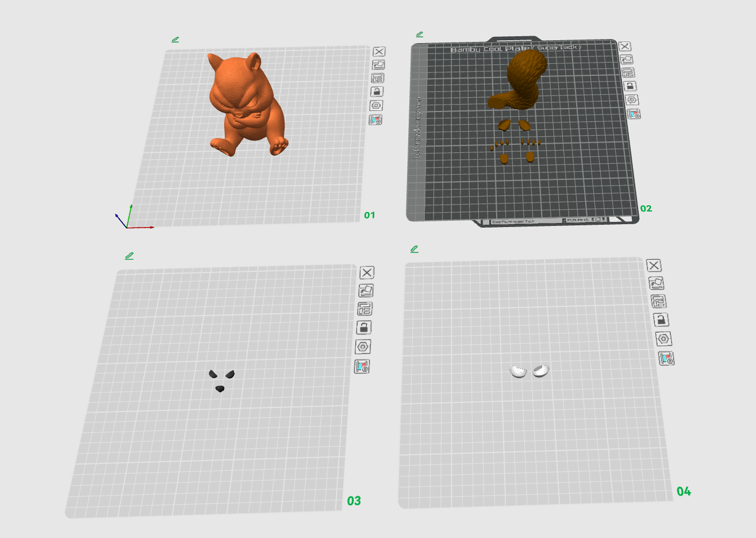Open plate 01 settings hexagon icon
Screen dimensions: 756x538
[376, 106]
